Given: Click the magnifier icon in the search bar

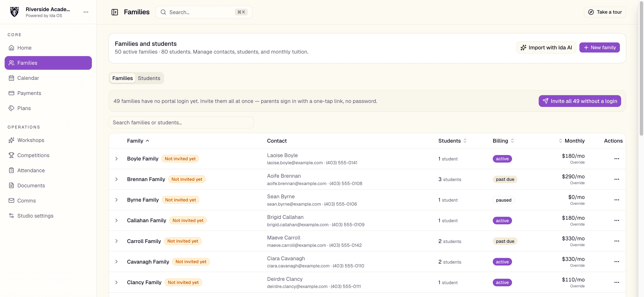Looking at the screenshot, I should pos(163,12).
